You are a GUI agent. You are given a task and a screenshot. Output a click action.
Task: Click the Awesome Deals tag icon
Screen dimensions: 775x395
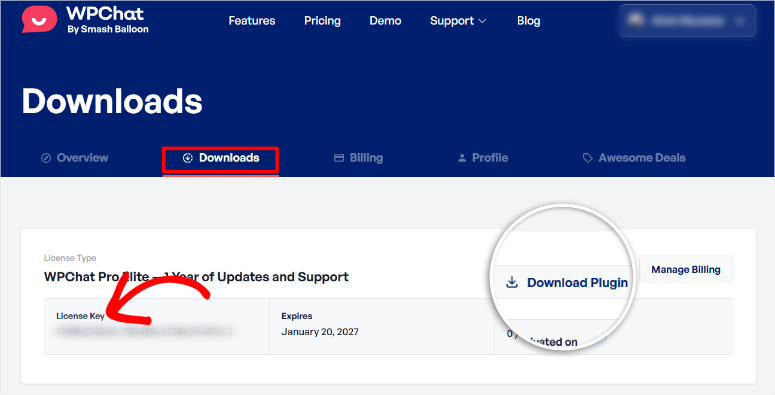[x=587, y=158]
